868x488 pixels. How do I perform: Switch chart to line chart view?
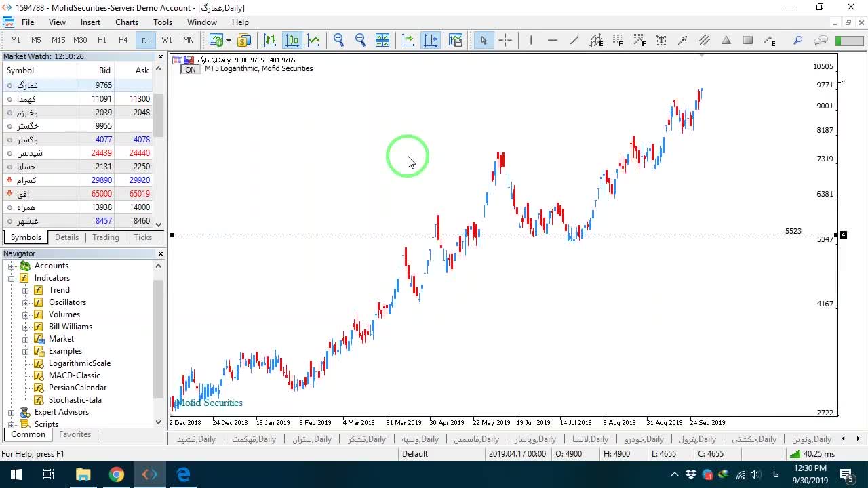(x=314, y=40)
